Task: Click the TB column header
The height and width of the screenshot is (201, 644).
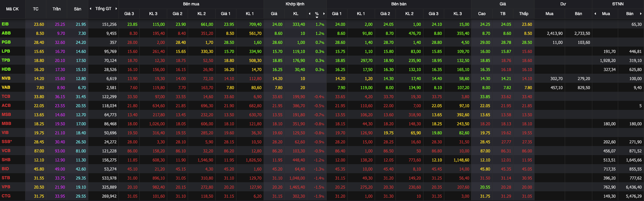Action: click(503, 14)
